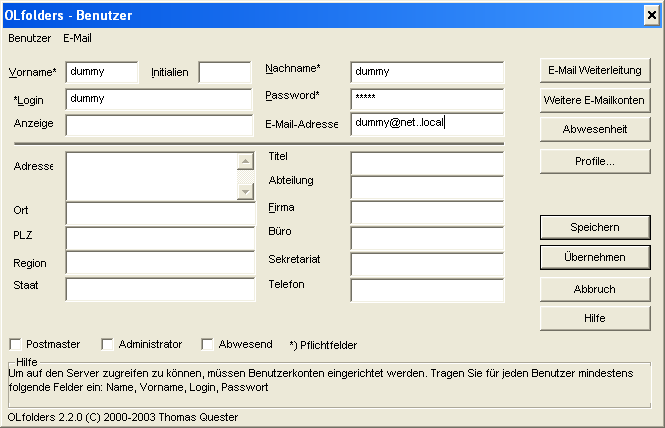Open the Profile... dialog

pyautogui.click(x=595, y=160)
